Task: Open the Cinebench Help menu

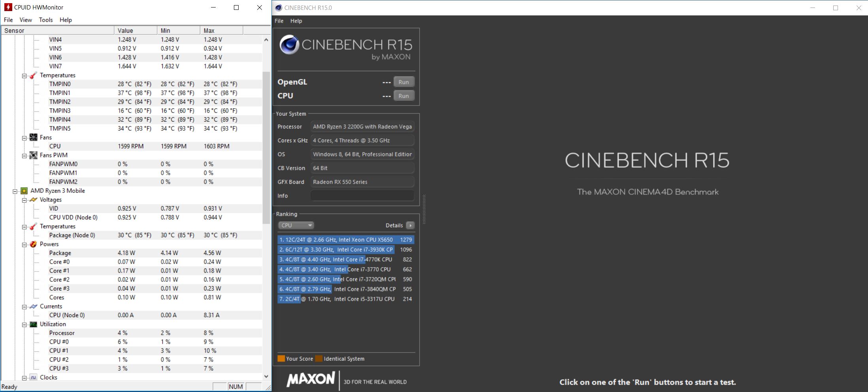Action: (x=296, y=21)
